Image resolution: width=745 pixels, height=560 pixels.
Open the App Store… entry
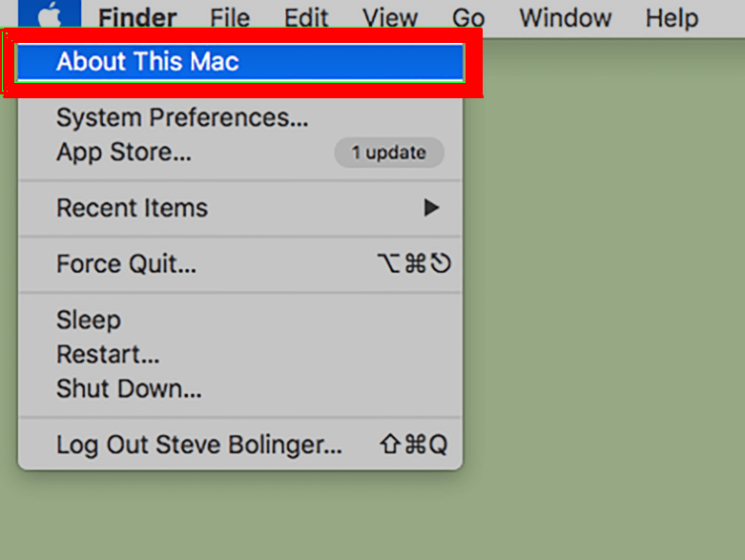point(240,153)
